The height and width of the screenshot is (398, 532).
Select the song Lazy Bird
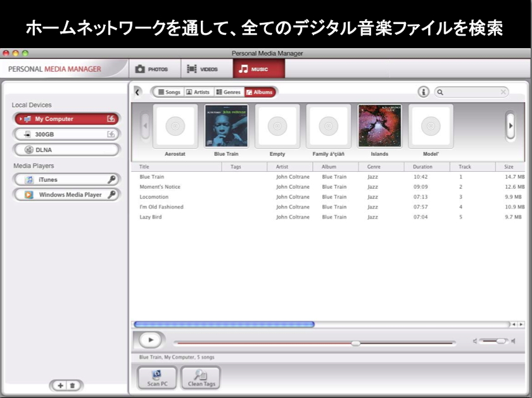click(x=150, y=217)
